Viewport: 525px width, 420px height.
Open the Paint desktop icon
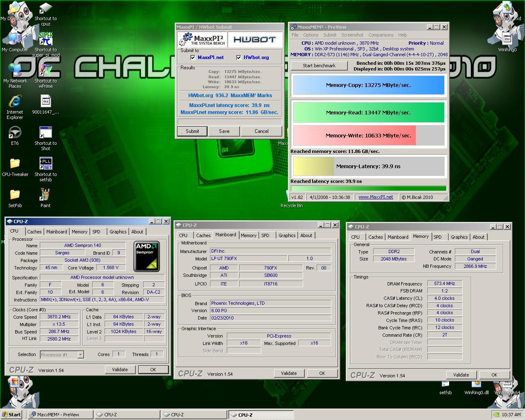[x=46, y=198]
